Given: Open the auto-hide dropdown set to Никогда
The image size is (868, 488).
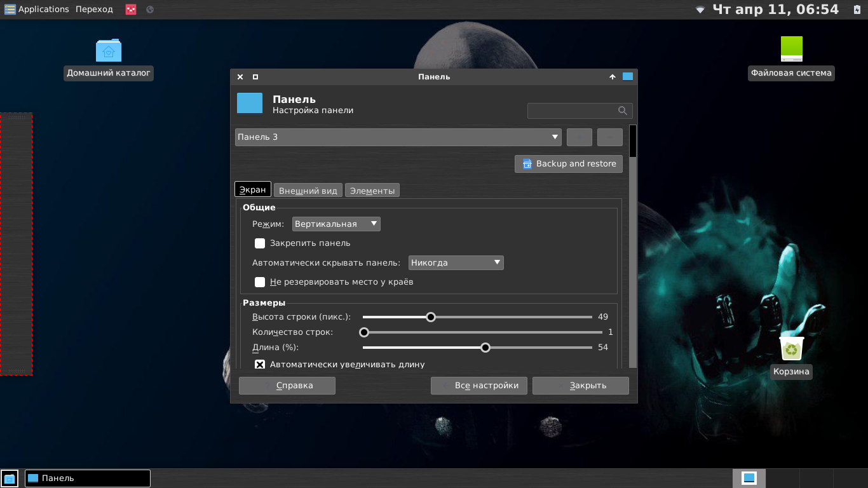Looking at the screenshot, I should pos(456,262).
